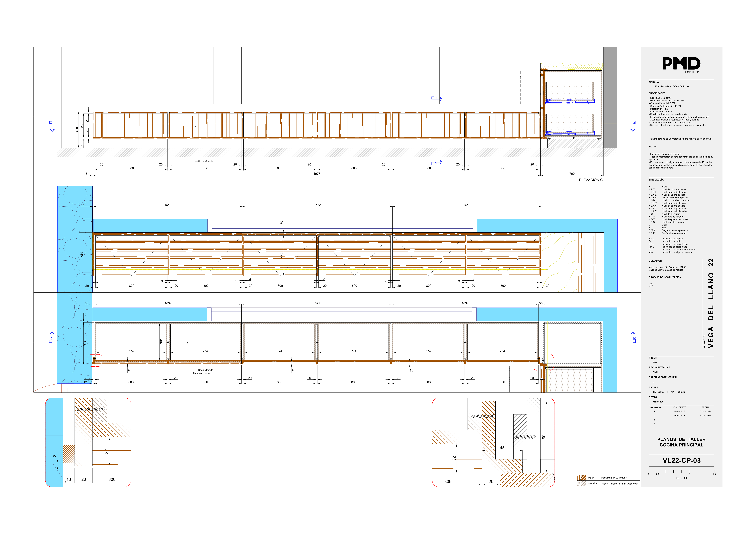Click the 'PLANOS DE TALLER COCINA PRINCIPAL' title
Image resolution: width=756 pixels, height=534 pixels.
tap(681, 442)
